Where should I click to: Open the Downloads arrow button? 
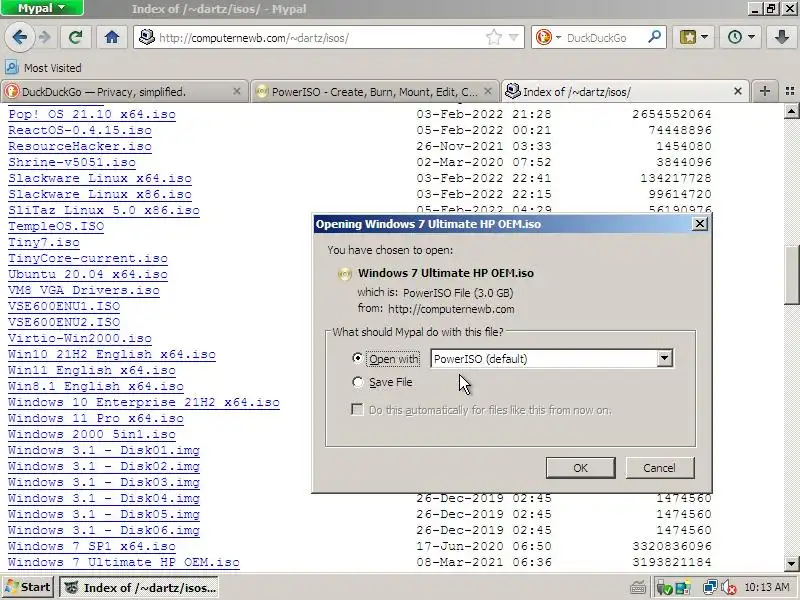pyautogui.click(x=781, y=37)
